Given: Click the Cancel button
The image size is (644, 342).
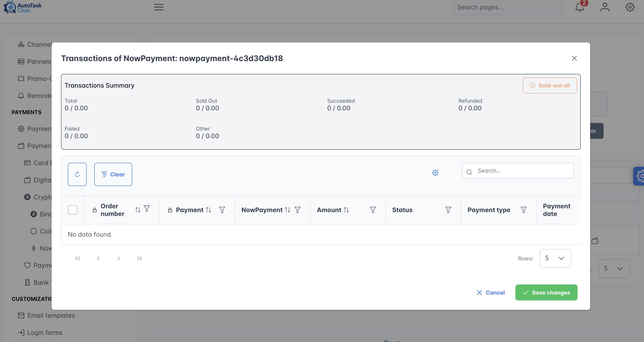Looking at the screenshot, I should coord(491,293).
